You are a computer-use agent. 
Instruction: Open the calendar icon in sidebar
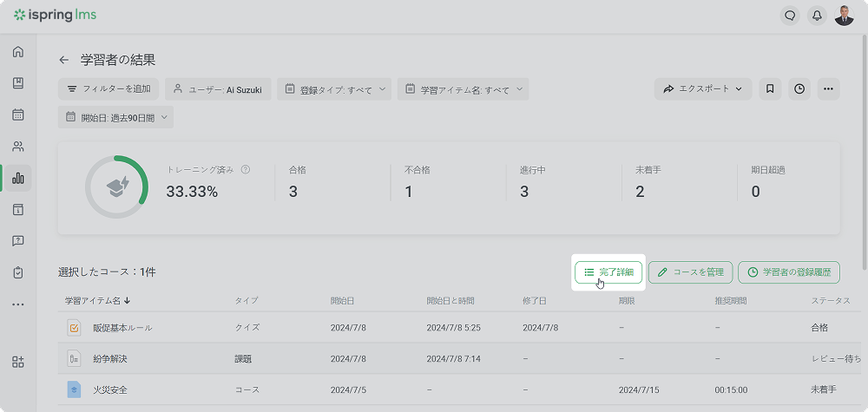pyautogui.click(x=18, y=114)
